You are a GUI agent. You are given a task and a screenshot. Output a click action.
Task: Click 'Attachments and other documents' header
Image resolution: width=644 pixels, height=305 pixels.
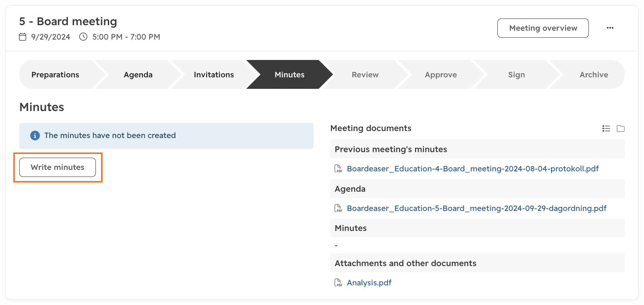477,263
